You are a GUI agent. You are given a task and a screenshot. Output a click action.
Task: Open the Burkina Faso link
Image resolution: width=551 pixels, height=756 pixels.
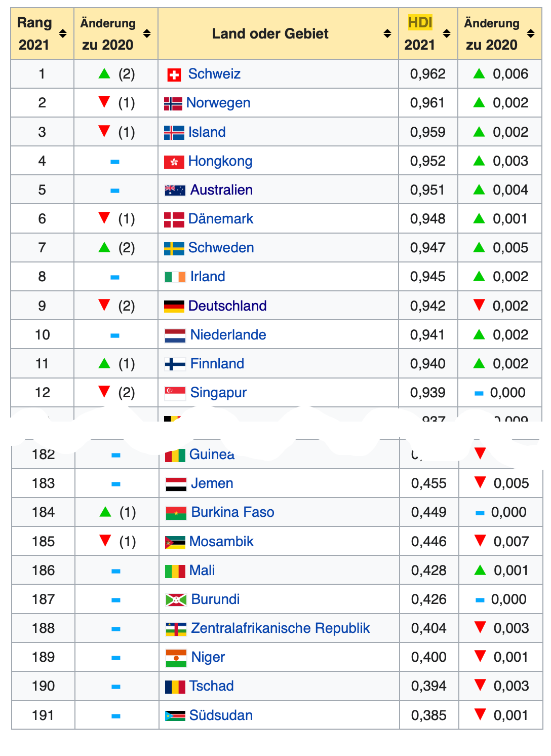(232, 512)
